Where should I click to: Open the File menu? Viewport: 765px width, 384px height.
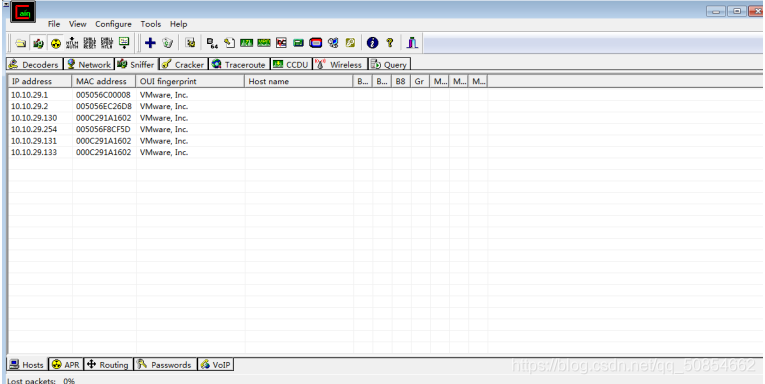click(54, 24)
